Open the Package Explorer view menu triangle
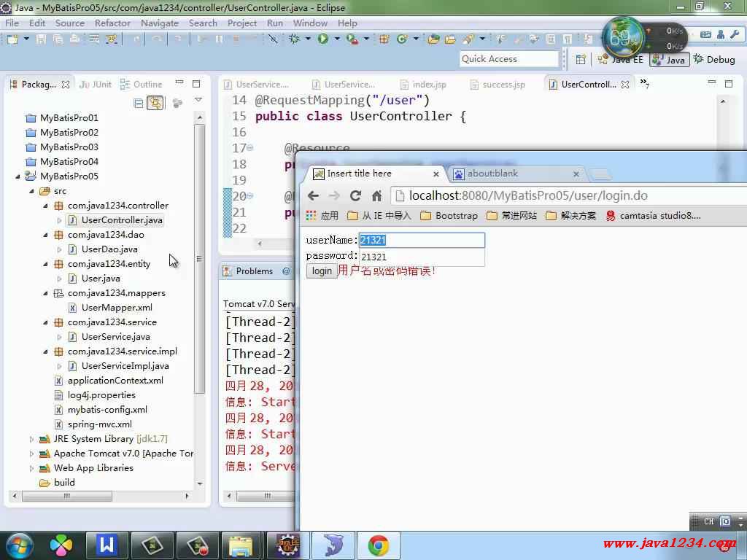This screenshot has width=747, height=560. [x=198, y=100]
